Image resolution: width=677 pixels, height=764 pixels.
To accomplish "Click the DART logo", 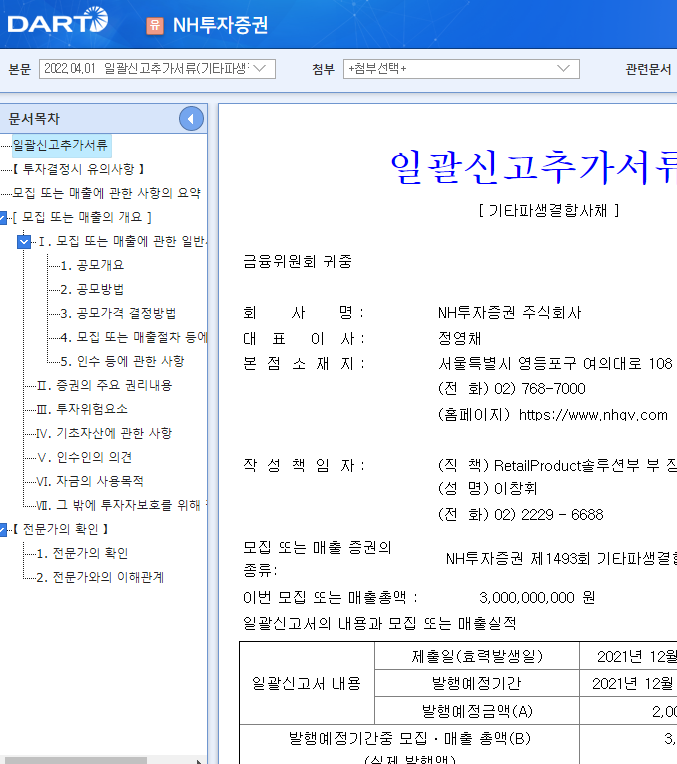I will click(x=58, y=20).
